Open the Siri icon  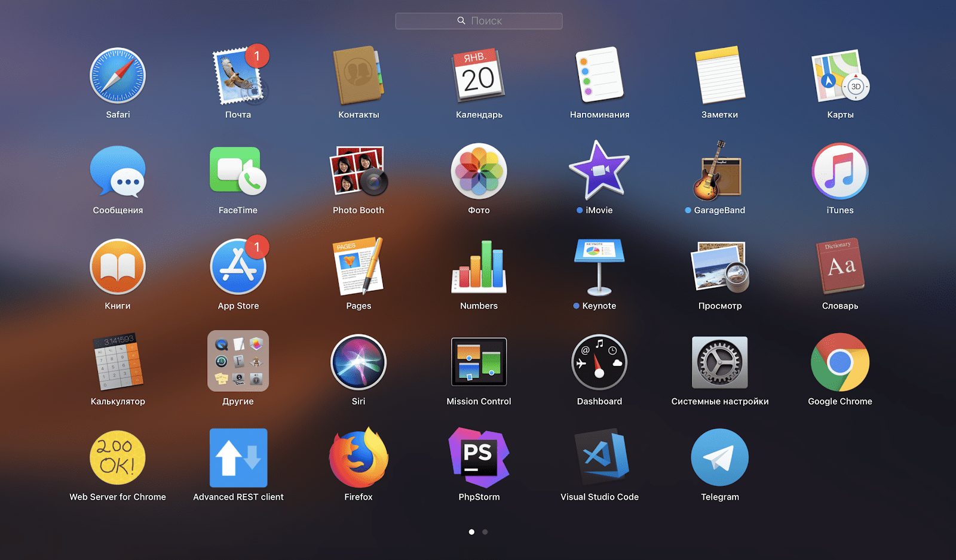(x=358, y=362)
